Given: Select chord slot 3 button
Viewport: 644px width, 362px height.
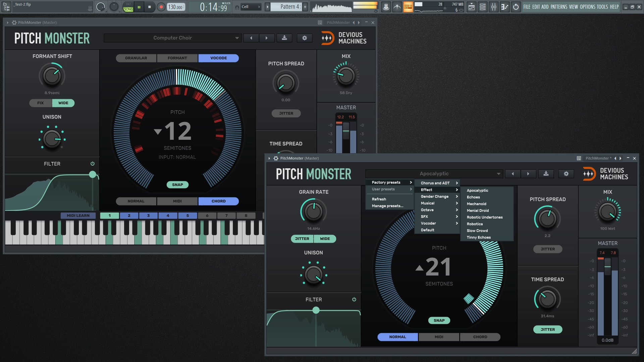Looking at the screenshot, I should tap(148, 216).
